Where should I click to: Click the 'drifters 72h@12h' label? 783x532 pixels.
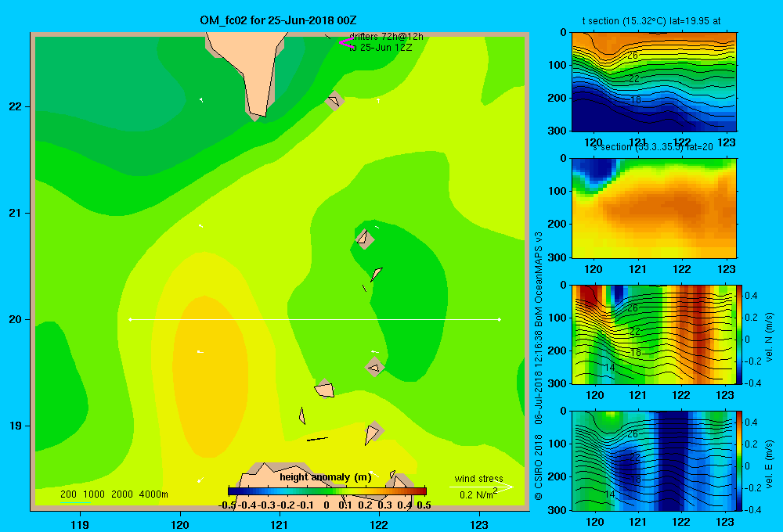pyautogui.click(x=386, y=37)
